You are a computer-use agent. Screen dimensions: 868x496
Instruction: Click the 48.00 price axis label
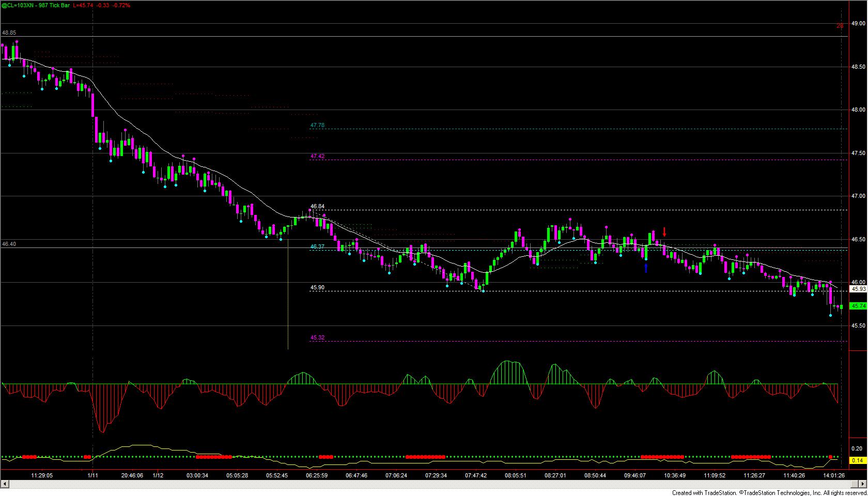coord(859,110)
